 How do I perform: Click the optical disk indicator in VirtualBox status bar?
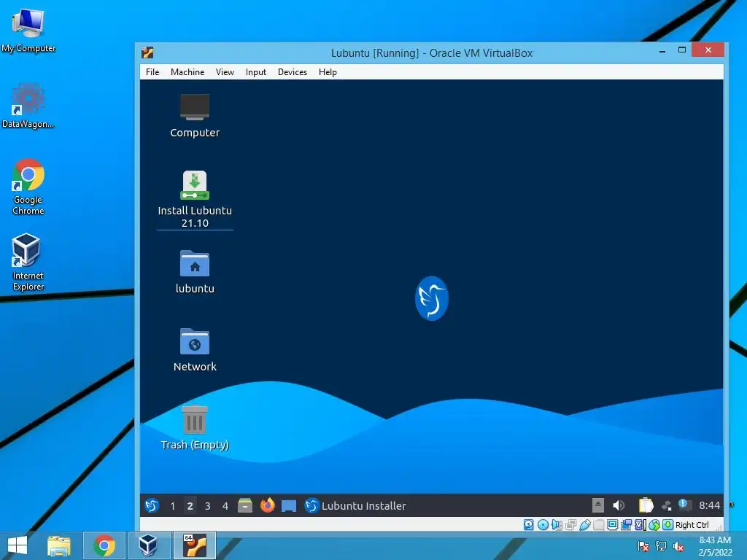tap(543, 525)
